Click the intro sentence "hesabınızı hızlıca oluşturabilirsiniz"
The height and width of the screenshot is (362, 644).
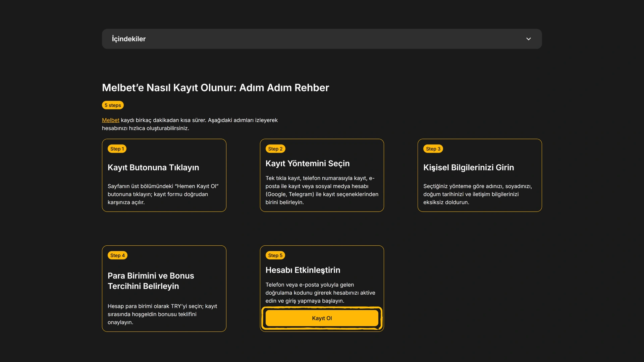coord(146,128)
